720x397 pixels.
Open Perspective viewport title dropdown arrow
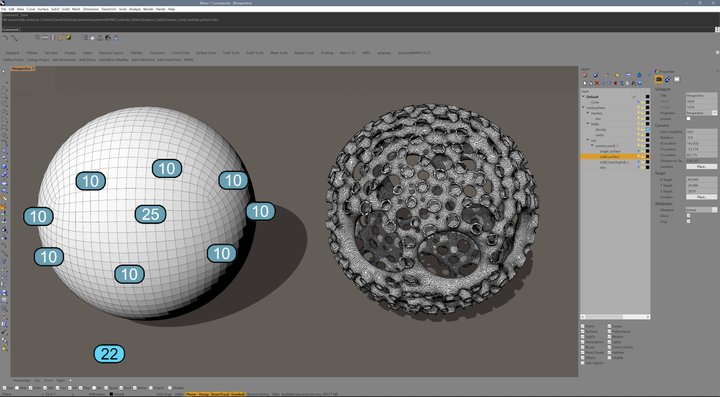34,68
